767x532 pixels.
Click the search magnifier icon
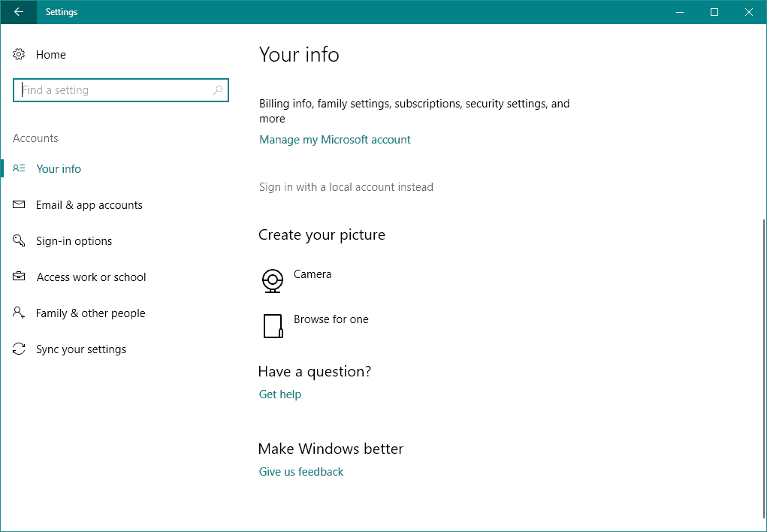[x=218, y=90]
